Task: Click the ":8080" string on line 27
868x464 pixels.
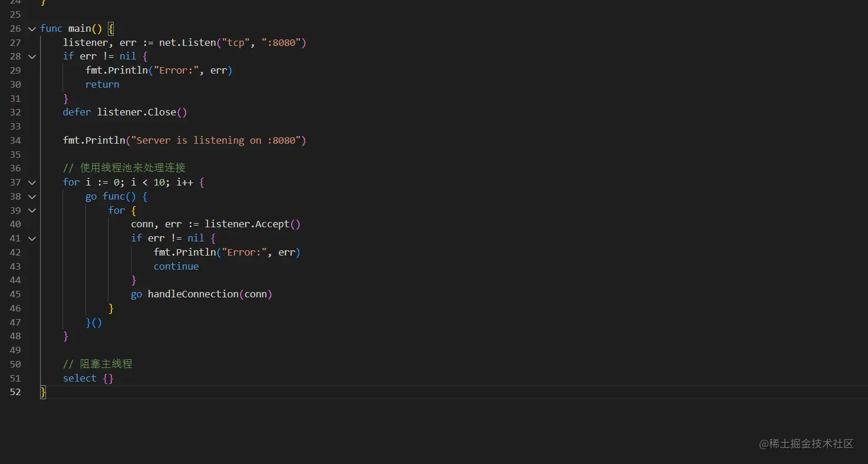Action: 281,42
